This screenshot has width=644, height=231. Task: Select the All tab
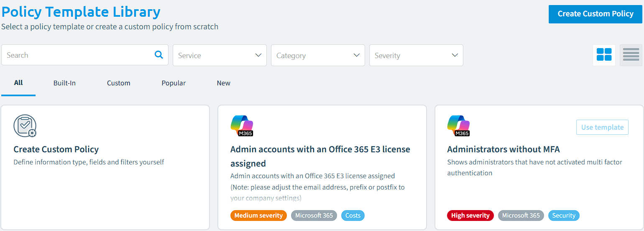(18, 83)
